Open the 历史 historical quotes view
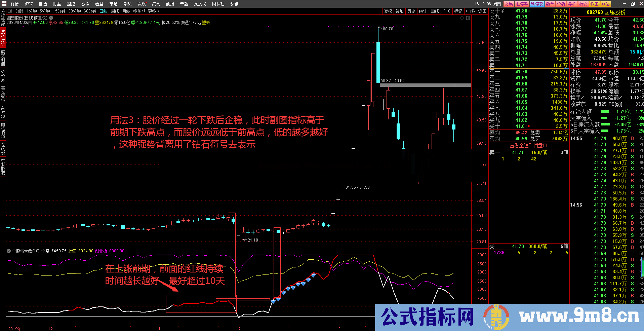644x331 pixels. [x=411, y=11]
